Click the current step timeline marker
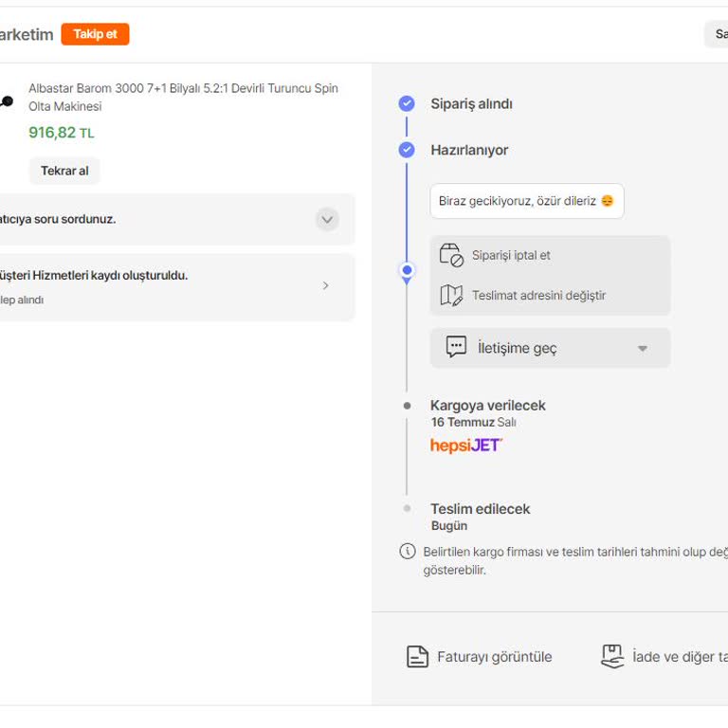 coord(408,271)
